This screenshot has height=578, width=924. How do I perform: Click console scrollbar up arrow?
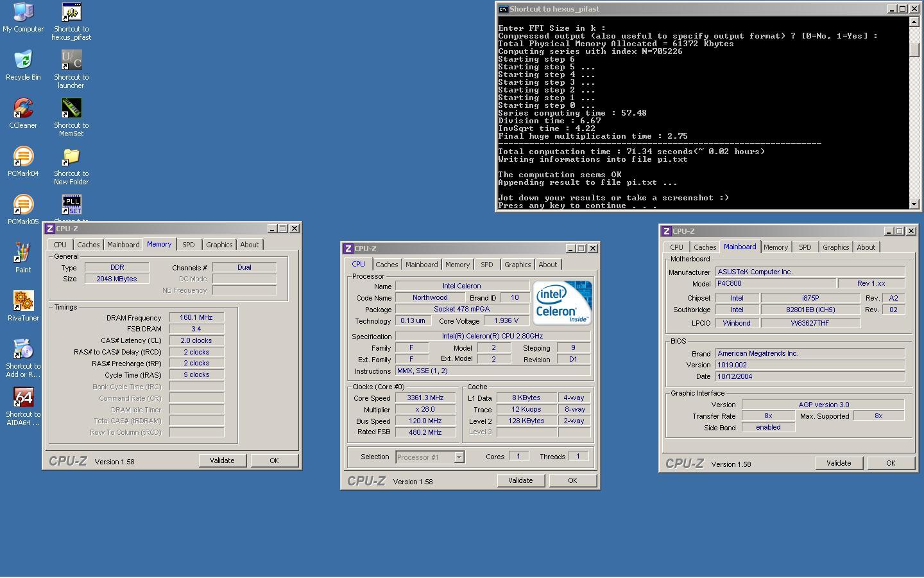click(914, 22)
